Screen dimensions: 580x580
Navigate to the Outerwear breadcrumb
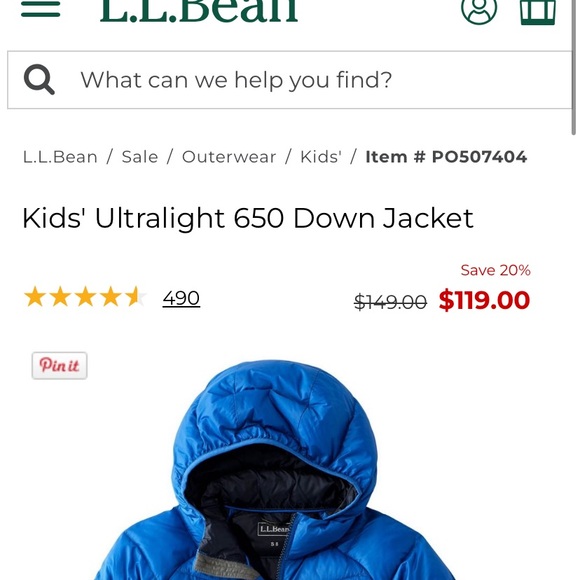229,157
